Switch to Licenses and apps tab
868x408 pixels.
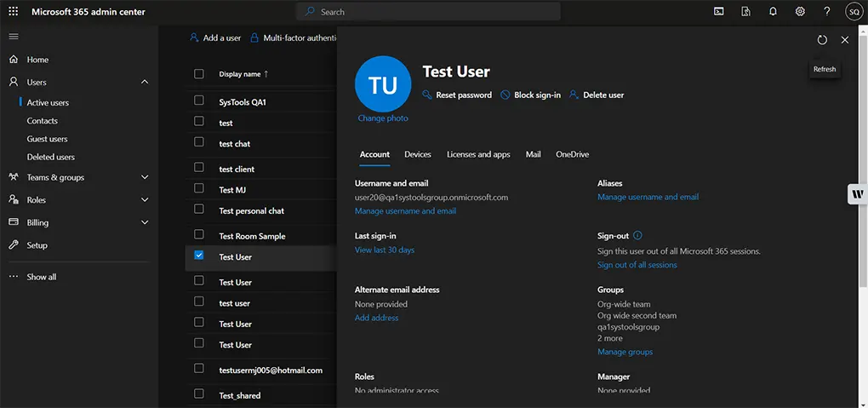pos(478,155)
